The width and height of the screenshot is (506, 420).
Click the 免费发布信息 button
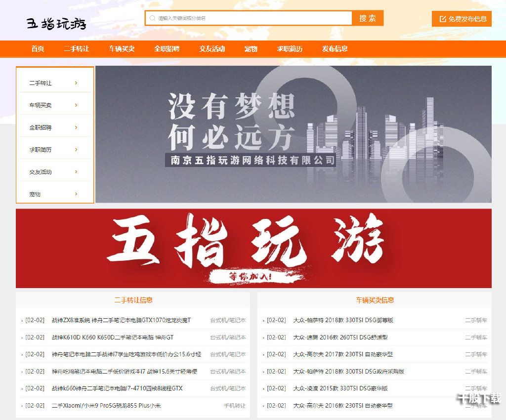(x=462, y=19)
